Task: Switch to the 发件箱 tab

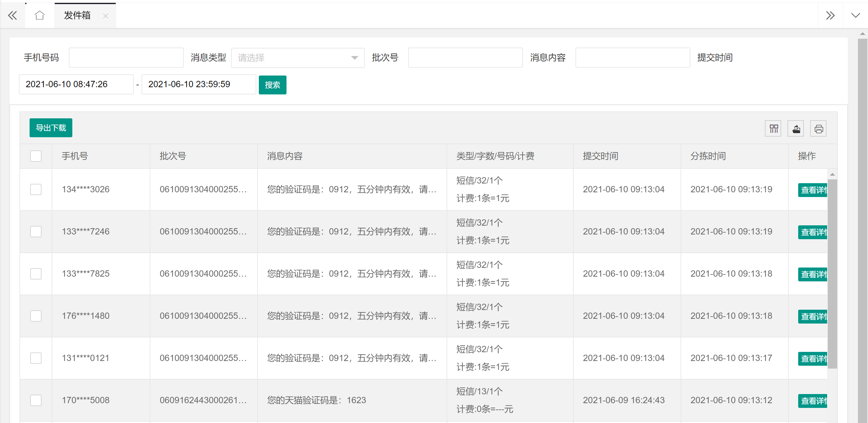Action: (77, 15)
